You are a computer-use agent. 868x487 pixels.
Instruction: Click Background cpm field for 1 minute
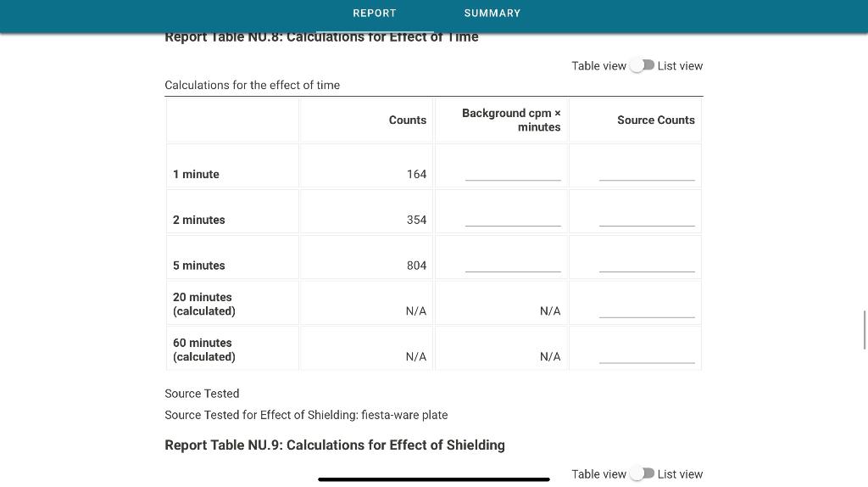pyautogui.click(x=513, y=173)
